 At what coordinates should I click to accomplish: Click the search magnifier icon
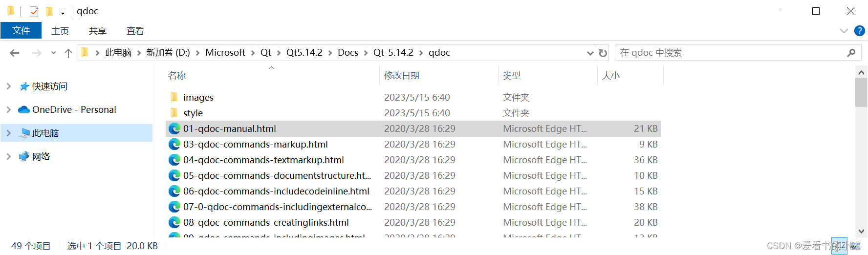(x=851, y=53)
